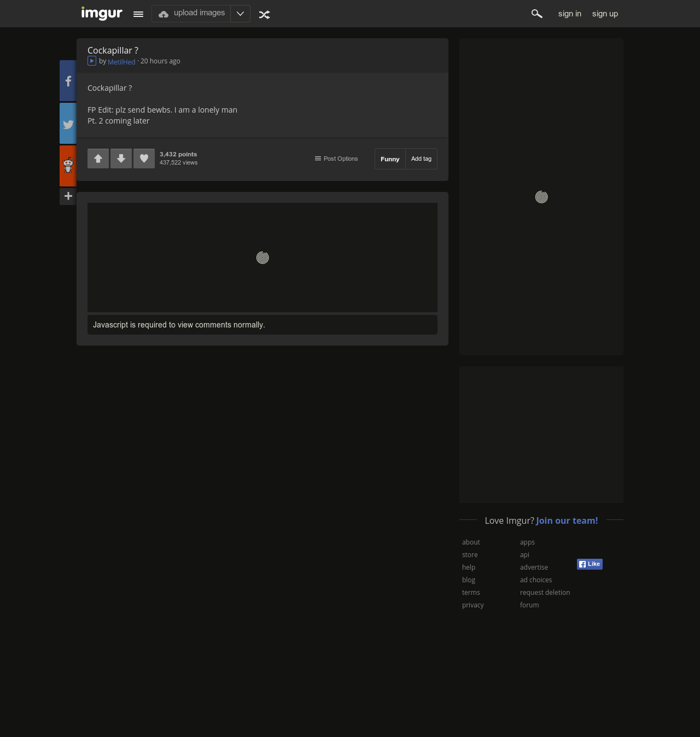Click the post title Cockapillar ?

coord(113,50)
